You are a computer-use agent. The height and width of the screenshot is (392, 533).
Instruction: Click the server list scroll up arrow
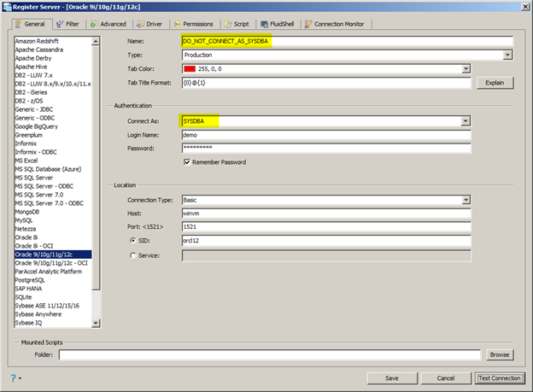click(96, 41)
